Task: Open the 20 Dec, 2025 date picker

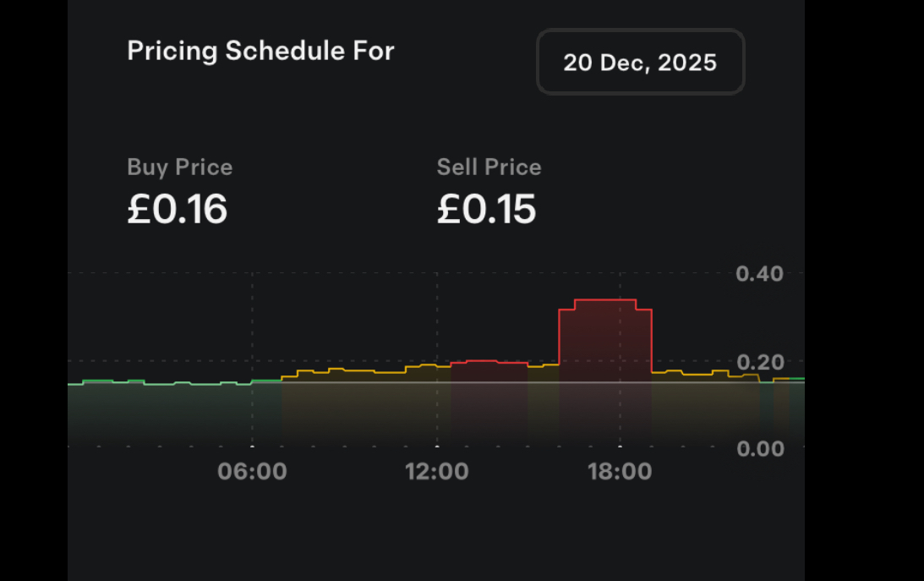Action: pyautogui.click(x=640, y=63)
